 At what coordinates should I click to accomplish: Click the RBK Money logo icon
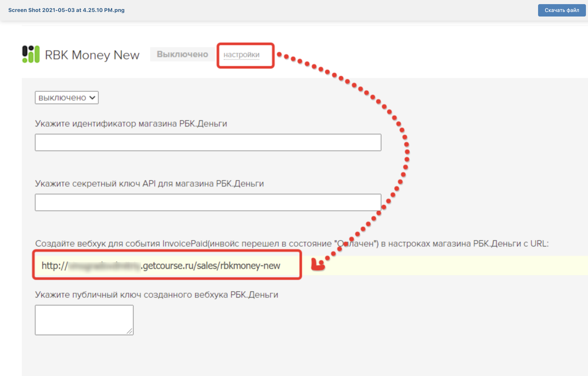31,54
